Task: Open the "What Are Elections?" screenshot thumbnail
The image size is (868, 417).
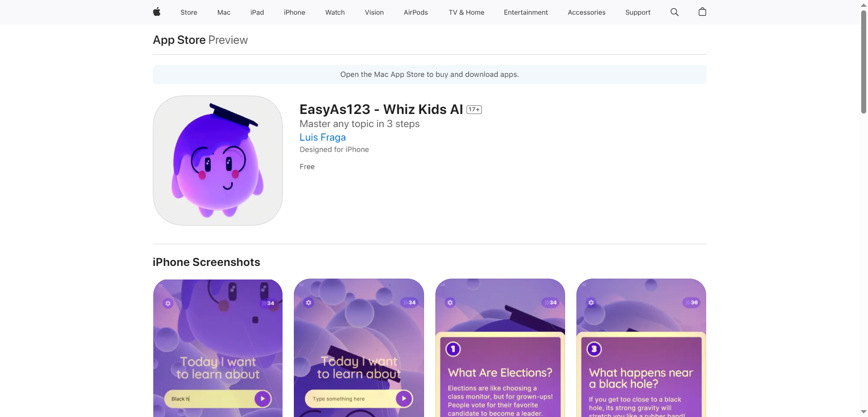Action: [x=500, y=348]
